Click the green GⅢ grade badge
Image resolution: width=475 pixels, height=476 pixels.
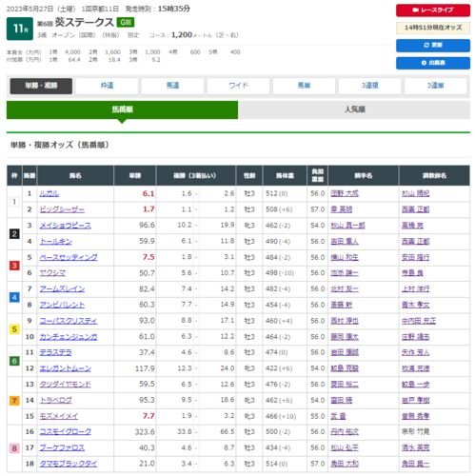coord(126,23)
